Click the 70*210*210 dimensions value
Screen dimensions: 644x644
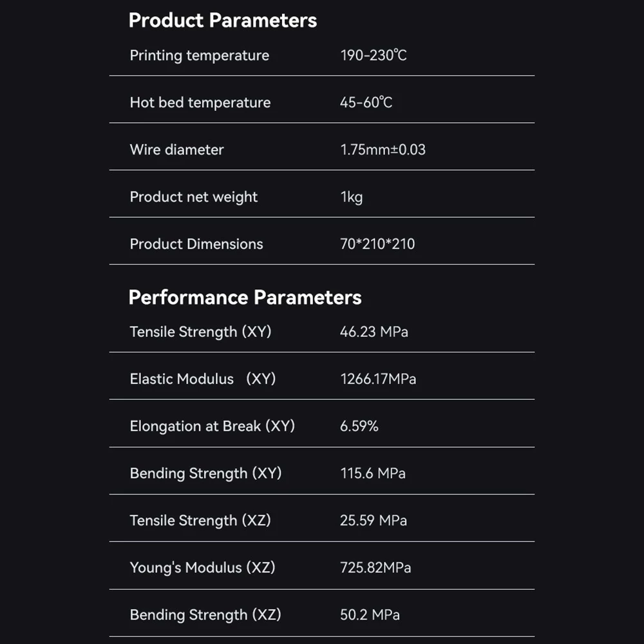(x=377, y=244)
